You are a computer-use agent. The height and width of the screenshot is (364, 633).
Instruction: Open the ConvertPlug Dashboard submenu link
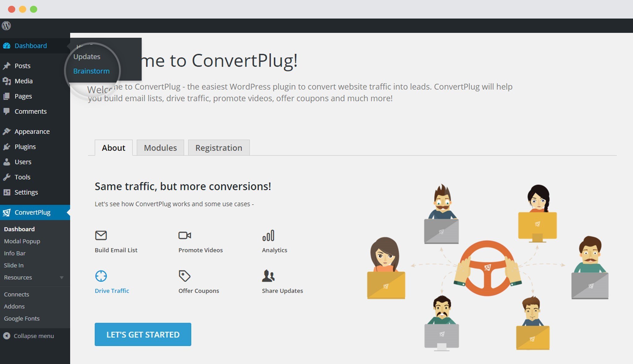click(19, 229)
